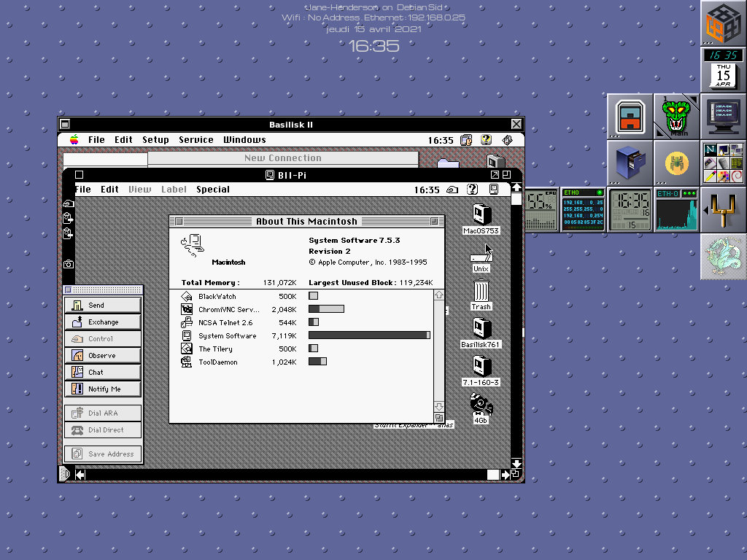The height and width of the screenshot is (560, 747).
Task: Click the NCSA Telnet 2.6 application icon
Action: click(186, 322)
